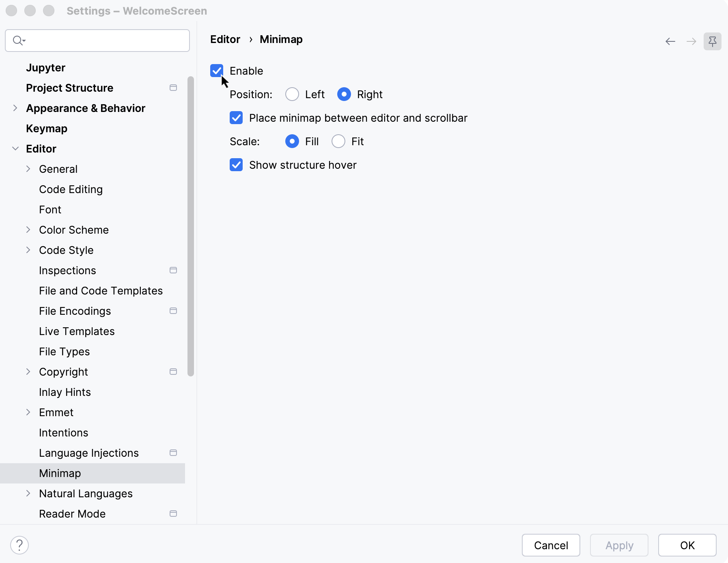Expand the Code Style subtree
This screenshot has height=563, width=728.
(28, 250)
